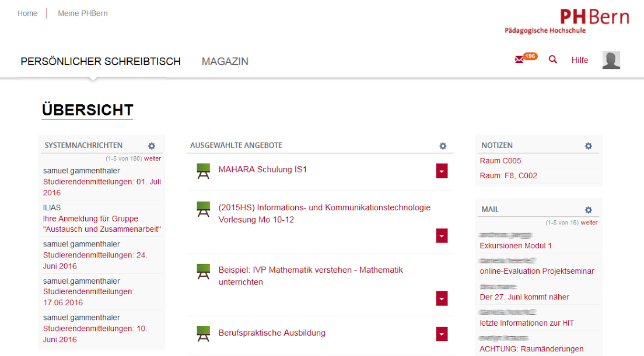Viewport: 644px width, 356px height.
Task: Expand dropdown beside Vorlesung Mo 10-12
Action: (x=442, y=236)
